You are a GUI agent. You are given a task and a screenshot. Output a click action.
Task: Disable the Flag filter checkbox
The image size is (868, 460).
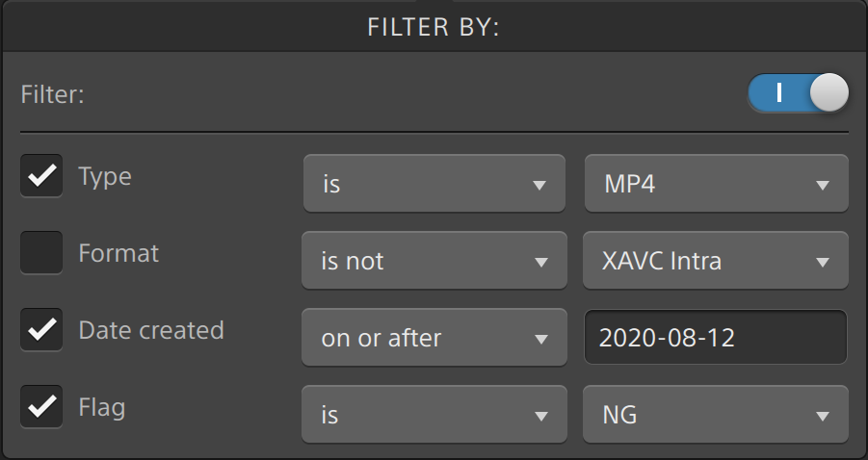[x=41, y=407]
